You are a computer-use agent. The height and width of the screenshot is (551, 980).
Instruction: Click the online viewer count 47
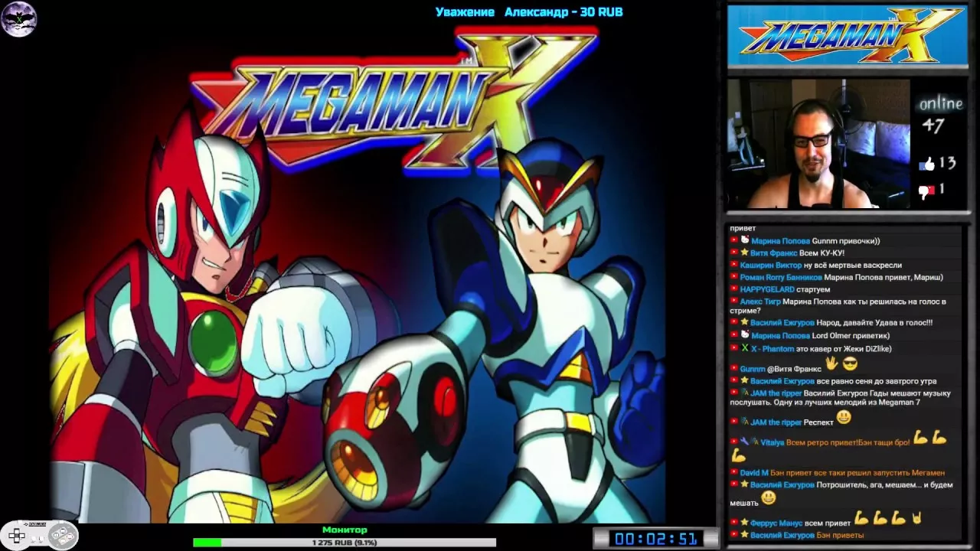pyautogui.click(x=934, y=126)
